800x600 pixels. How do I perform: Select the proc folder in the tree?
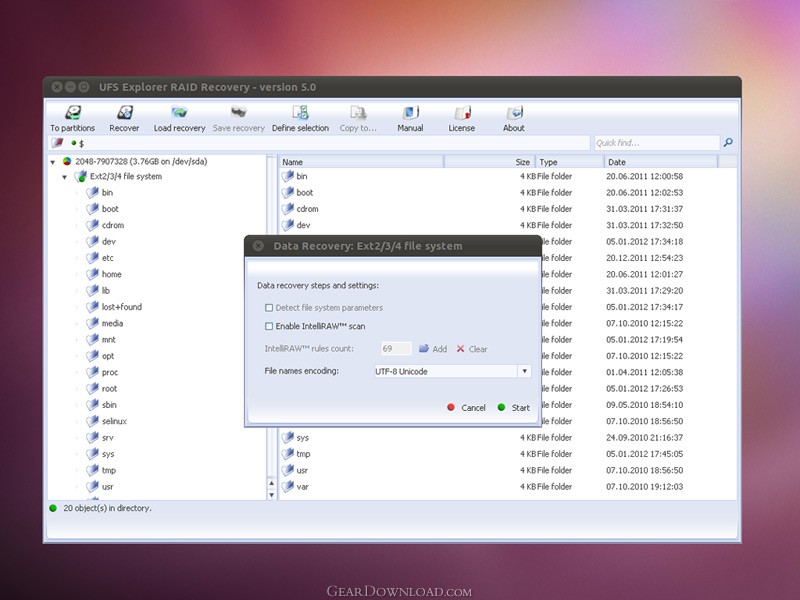(x=110, y=372)
